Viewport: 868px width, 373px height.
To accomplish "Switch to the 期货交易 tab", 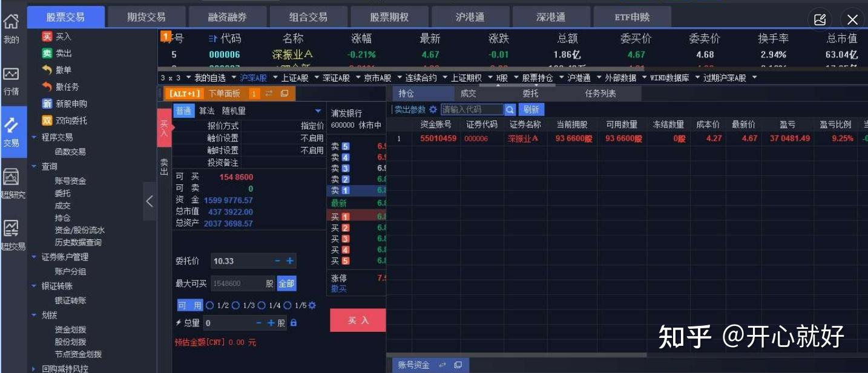I will coord(145,17).
